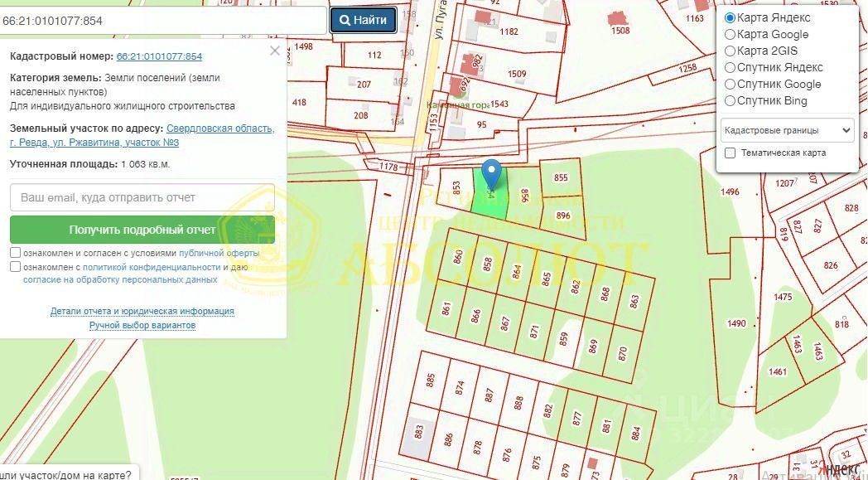This screenshot has width=868, height=480.
Task: Select parcel 874 on the map
Action: [x=460, y=387]
